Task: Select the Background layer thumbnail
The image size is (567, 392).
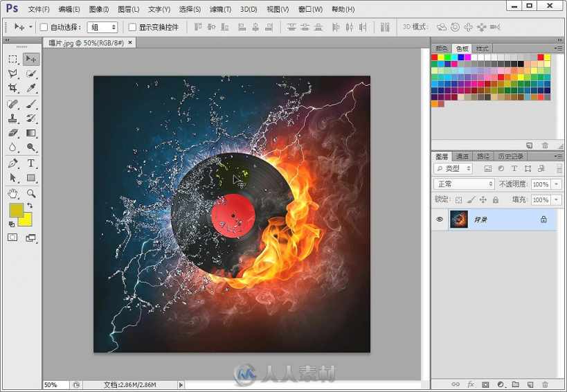Action: 458,219
